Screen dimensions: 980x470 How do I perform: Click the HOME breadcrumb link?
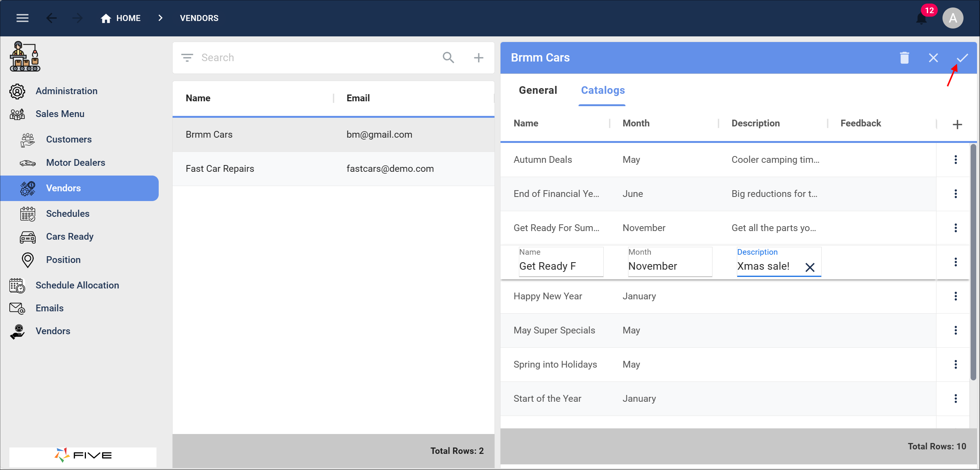pyautogui.click(x=120, y=18)
